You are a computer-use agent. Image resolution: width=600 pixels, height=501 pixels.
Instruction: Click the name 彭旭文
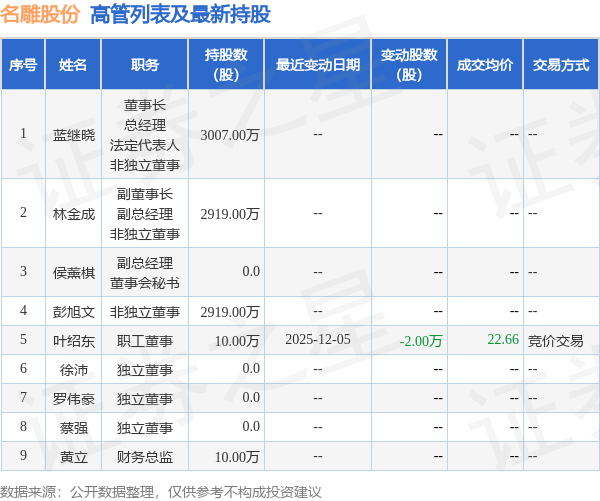click(x=73, y=312)
